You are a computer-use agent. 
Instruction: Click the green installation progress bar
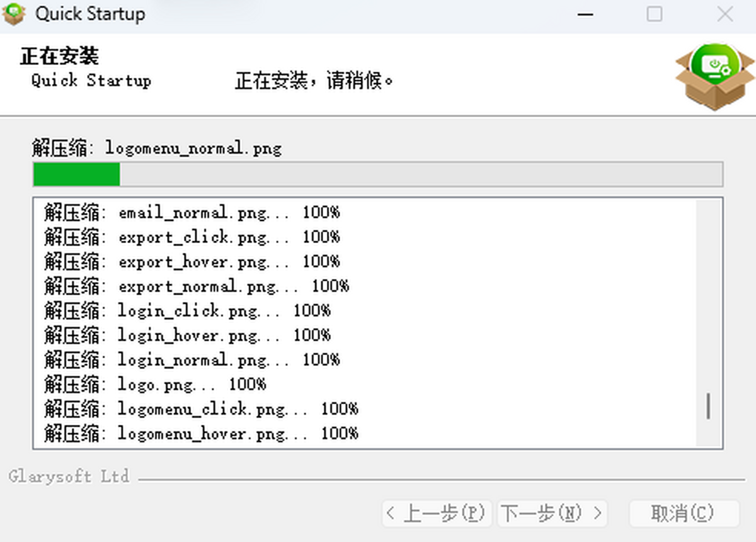(378, 174)
